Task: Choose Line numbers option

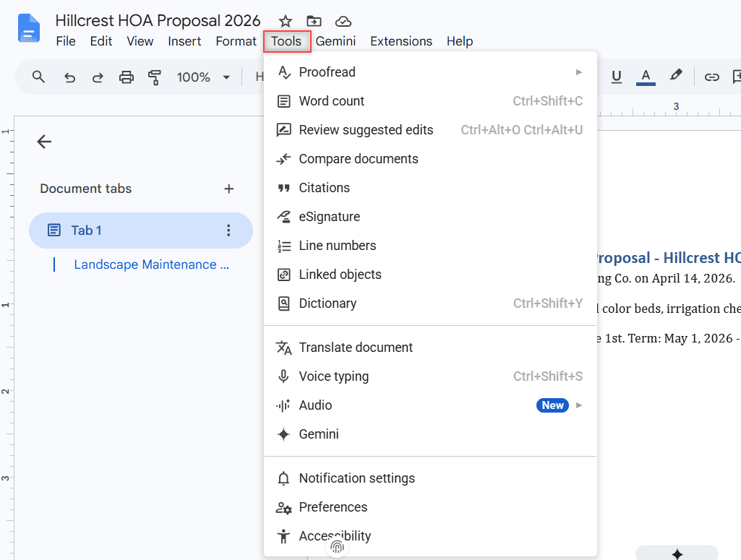Action: 431,246
